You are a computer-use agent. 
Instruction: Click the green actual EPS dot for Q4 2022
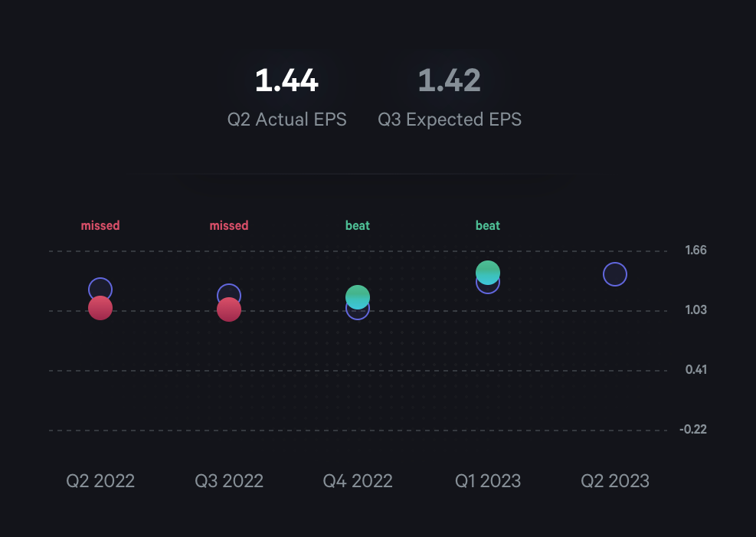[x=358, y=296]
